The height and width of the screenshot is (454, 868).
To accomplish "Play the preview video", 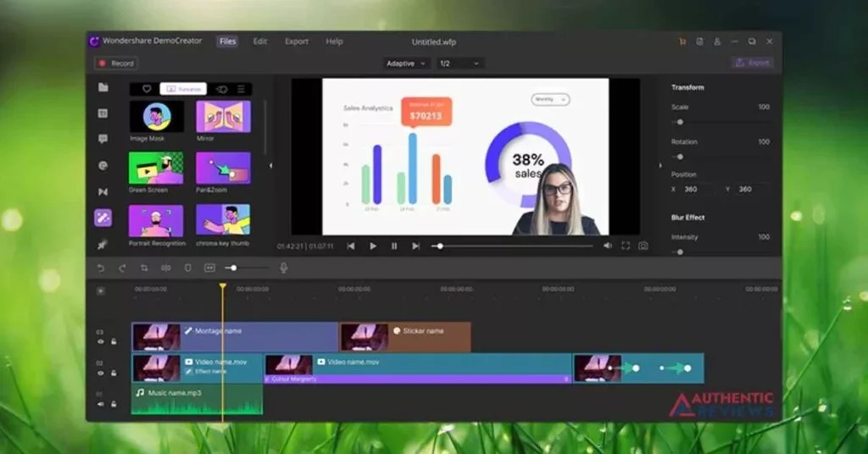I will click(373, 246).
